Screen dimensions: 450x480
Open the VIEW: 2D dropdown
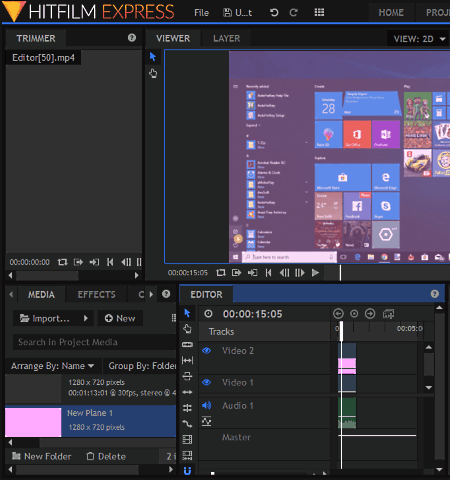pos(419,39)
